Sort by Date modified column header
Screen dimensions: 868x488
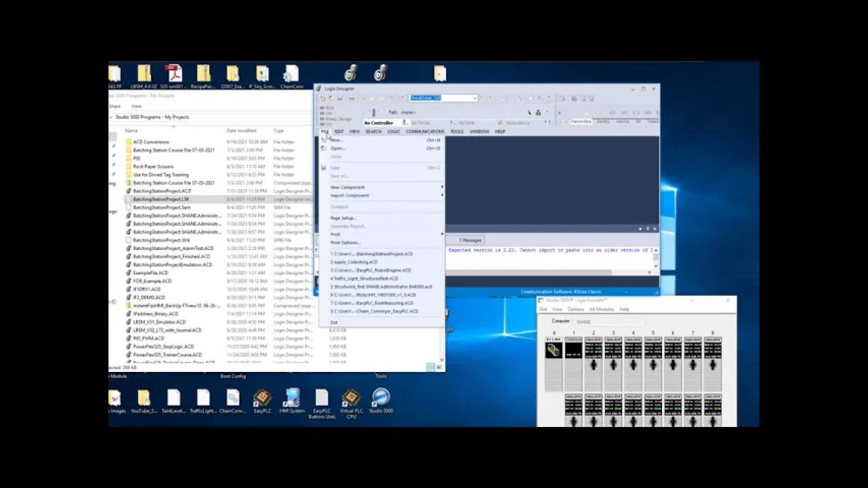(x=241, y=130)
